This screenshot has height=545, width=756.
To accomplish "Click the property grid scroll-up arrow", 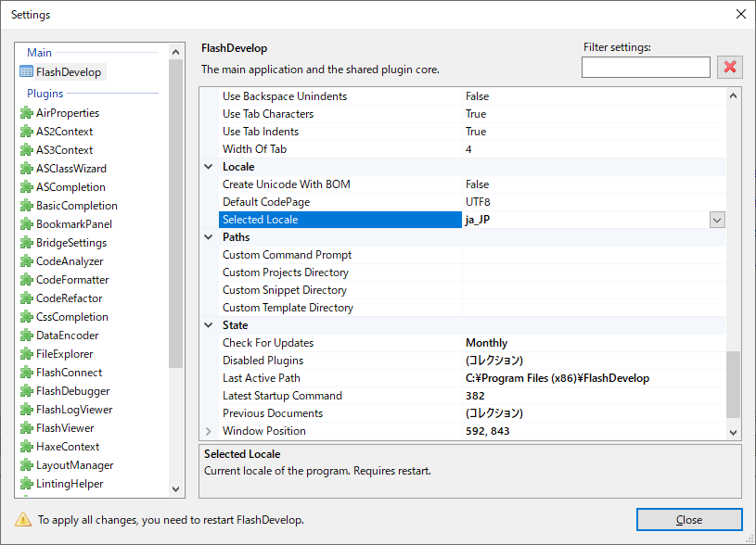I will click(733, 95).
